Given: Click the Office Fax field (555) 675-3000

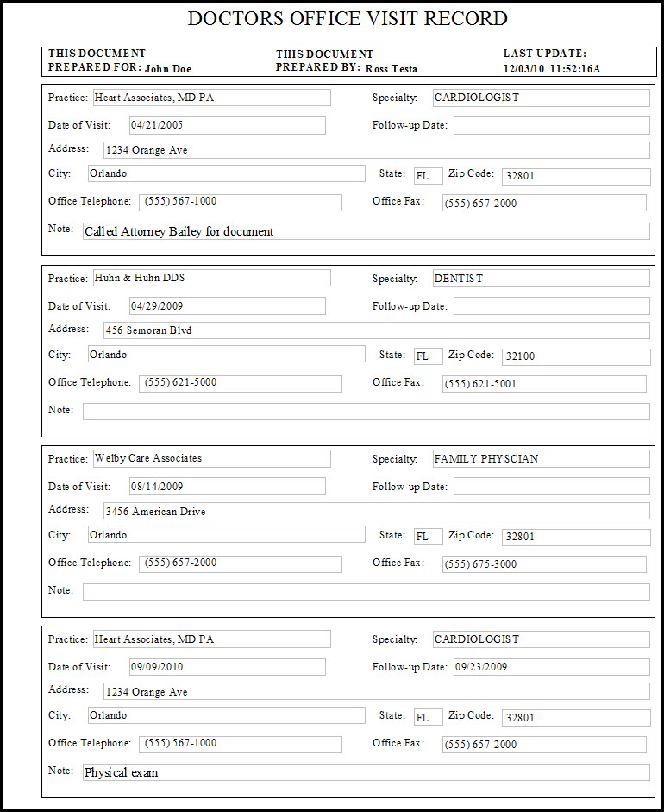Looking at the screenshot, I should click(x=544, y=564).
